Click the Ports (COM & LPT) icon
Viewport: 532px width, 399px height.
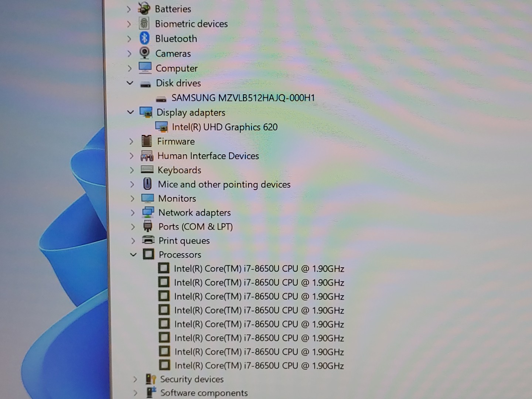click(x=148, y=226)
